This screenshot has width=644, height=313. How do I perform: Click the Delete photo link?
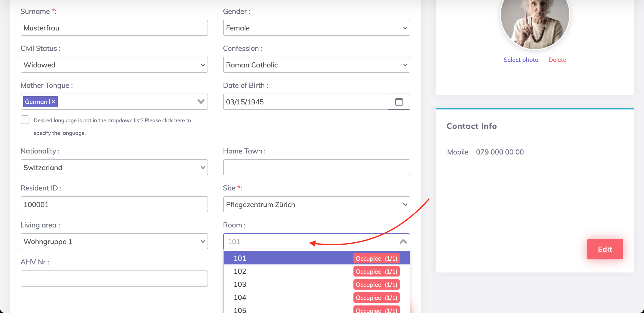coord(557,60)
